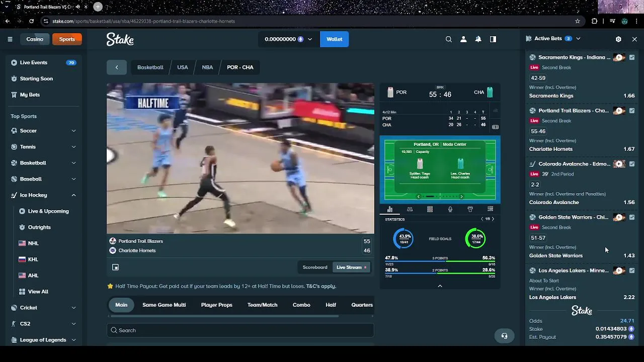The width and height of the screenshot is (644, 362).
Task: Open My Bets in sidebar
Action: tap(30, 95)
